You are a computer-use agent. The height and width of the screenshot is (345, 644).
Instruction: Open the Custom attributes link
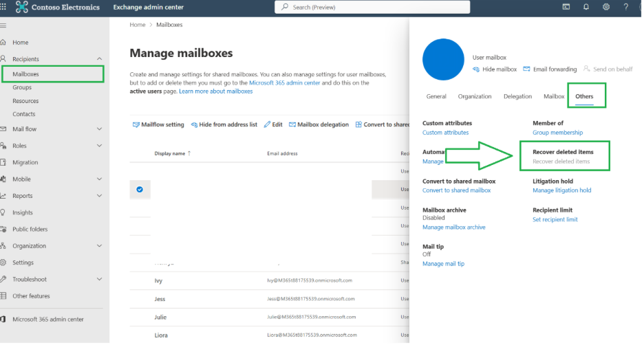pos(445,133)
